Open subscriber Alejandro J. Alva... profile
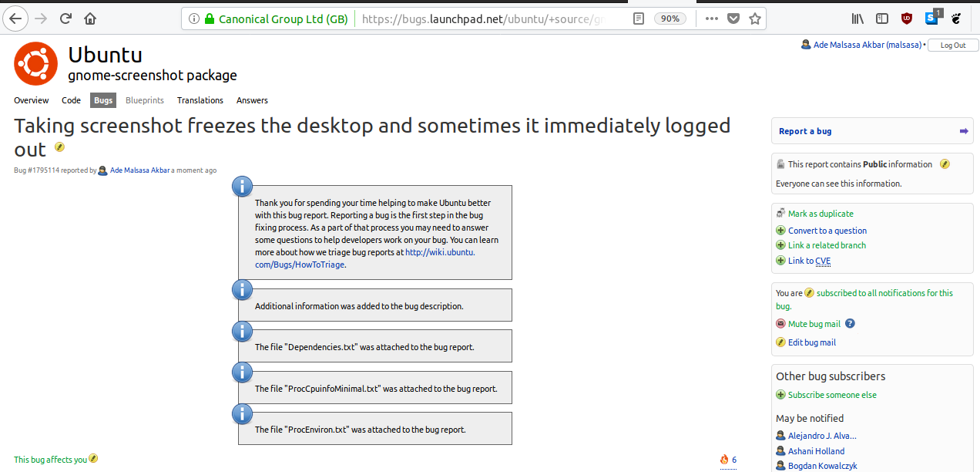This screenshot has height=472, width=980. [x=822, y=436]
